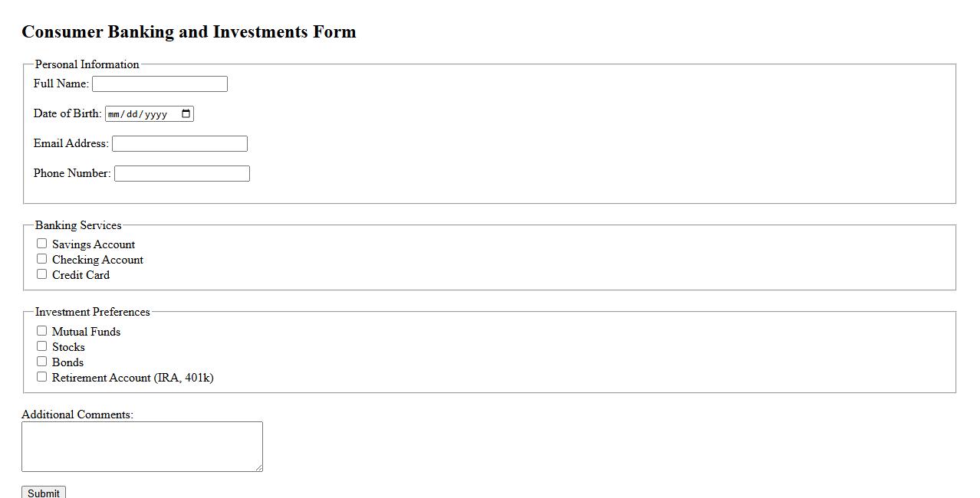Tick the Credit Card checkbox
This screenshot has height=498, width=980.
42,274
